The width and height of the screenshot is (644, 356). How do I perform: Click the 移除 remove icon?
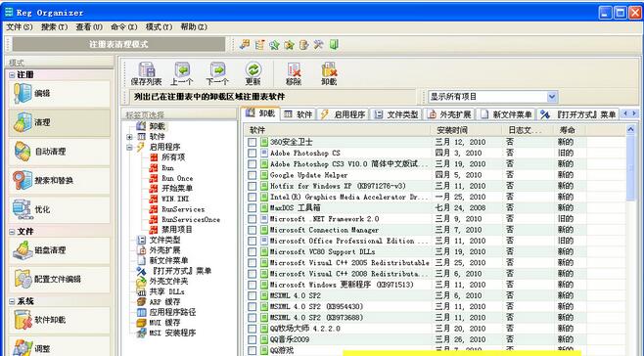294,73
